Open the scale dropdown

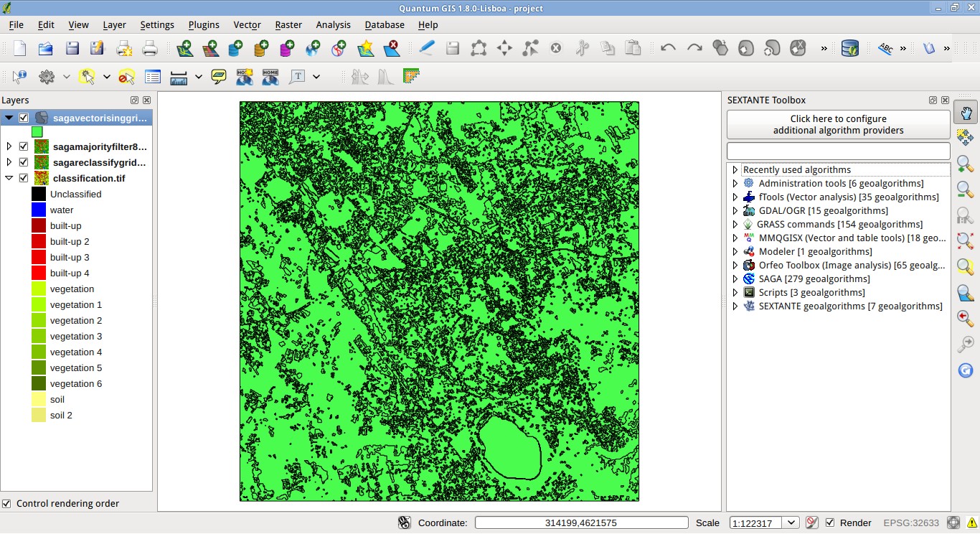click(x=791, y=523)
